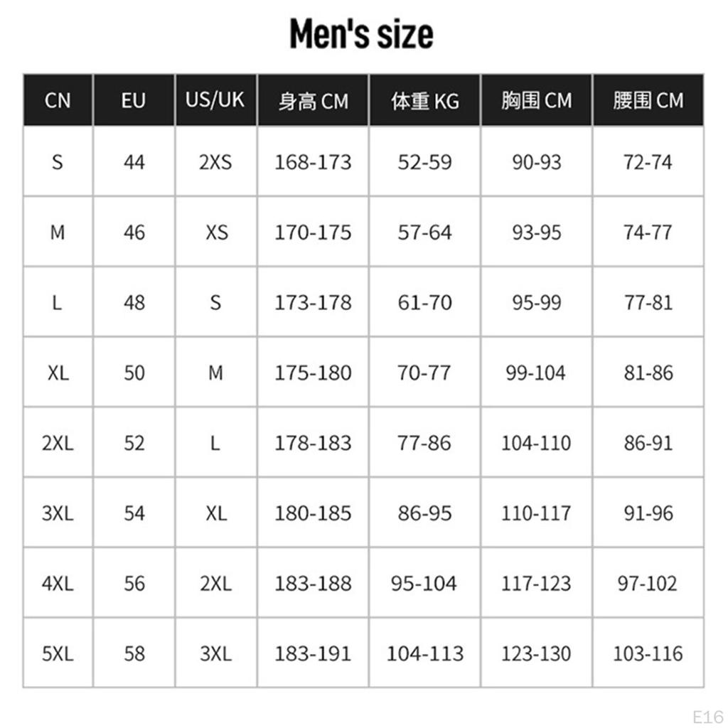728x728 pixels.
Task: Select the 86-91 waist cell
Action: [648, 443]
